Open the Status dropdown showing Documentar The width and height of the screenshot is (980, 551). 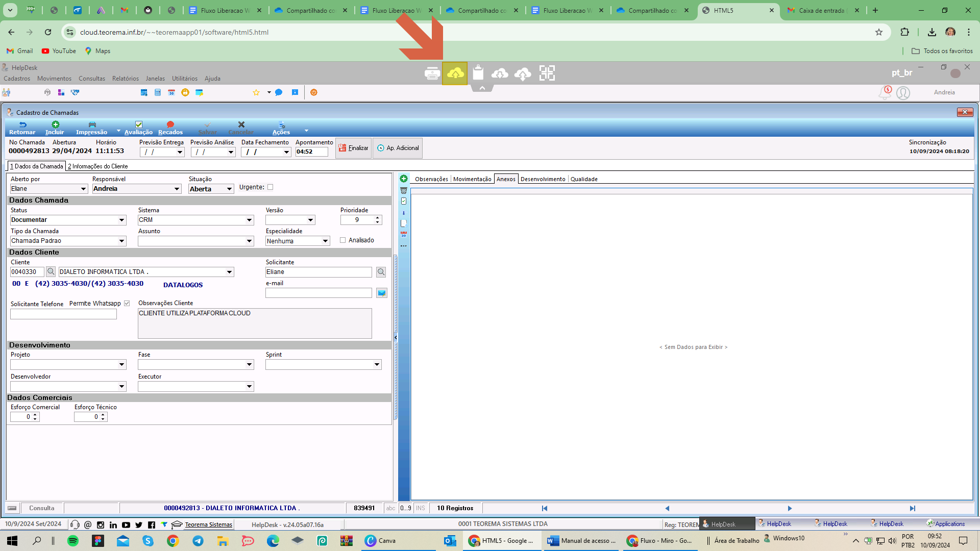122,220
